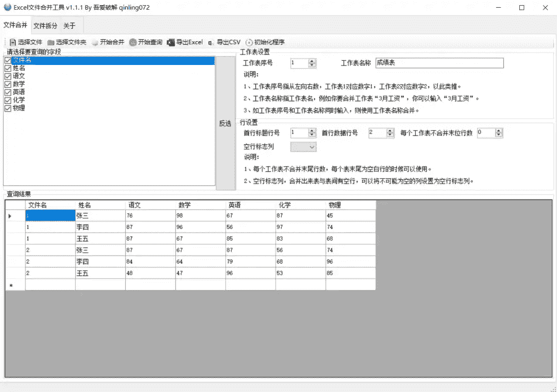Screen dimensions: 557x392
Task: Click the 选择文件夹 folder icon
Action: point(51,42)
